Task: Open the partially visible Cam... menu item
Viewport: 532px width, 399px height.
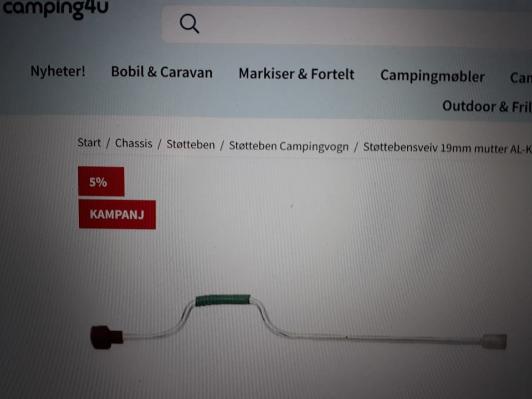Action: coord(521,78)
